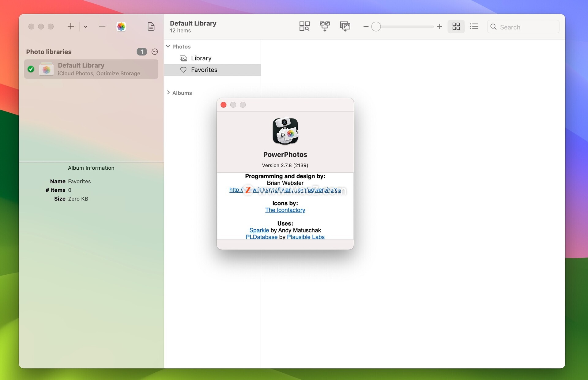Click the Album Information heading
Screen dimensions: 588x380
(91, 168)
